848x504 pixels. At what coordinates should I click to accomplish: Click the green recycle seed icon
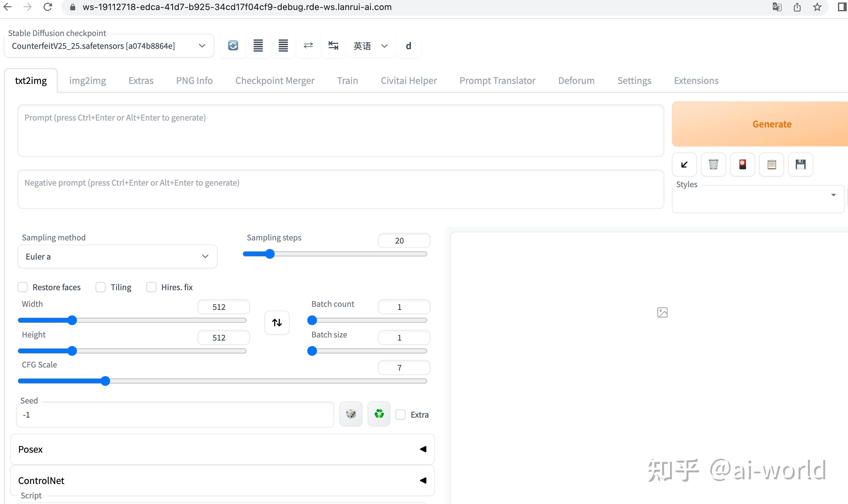pyautogui.click(x=379, y=414)
